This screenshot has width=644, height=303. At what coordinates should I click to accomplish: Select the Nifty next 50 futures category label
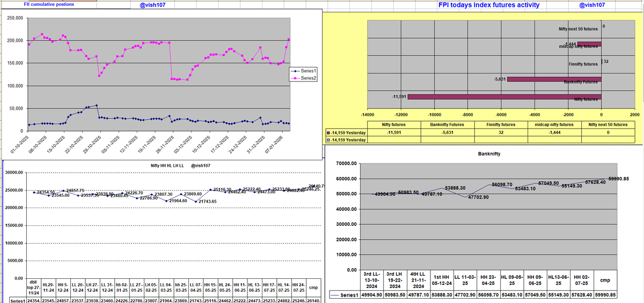tap(579, 29)
